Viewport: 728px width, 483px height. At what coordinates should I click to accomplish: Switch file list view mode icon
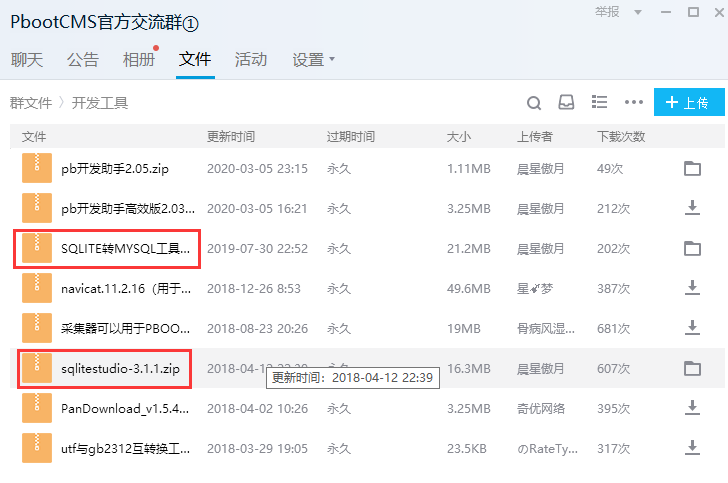600,102
